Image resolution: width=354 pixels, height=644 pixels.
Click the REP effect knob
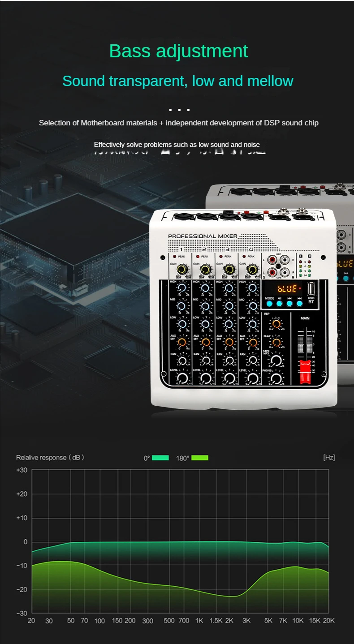click(x=276, y=324)
